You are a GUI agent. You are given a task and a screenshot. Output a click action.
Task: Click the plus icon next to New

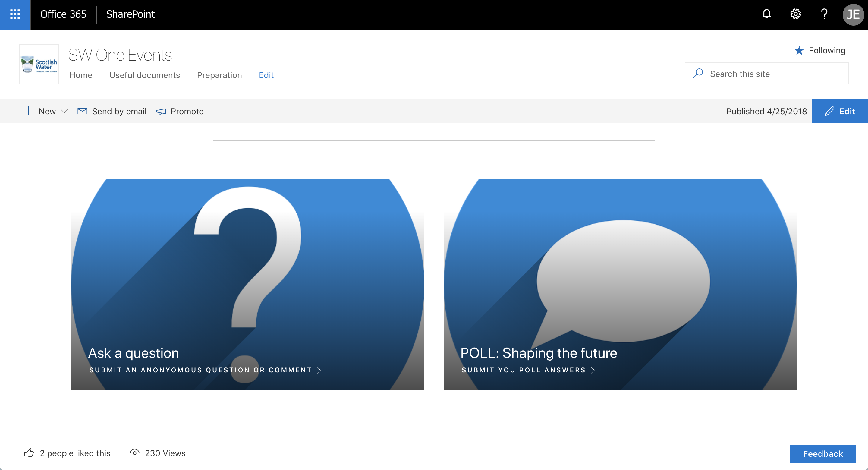29,111
